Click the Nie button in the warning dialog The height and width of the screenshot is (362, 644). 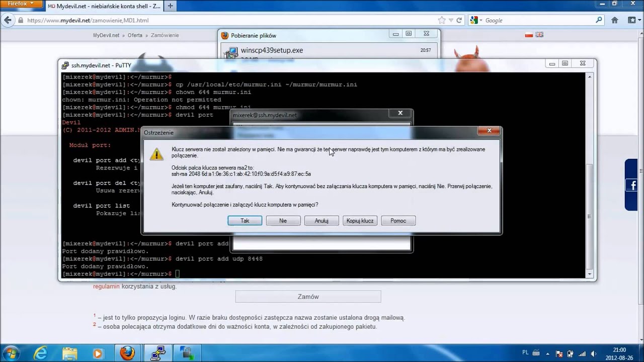283,221
